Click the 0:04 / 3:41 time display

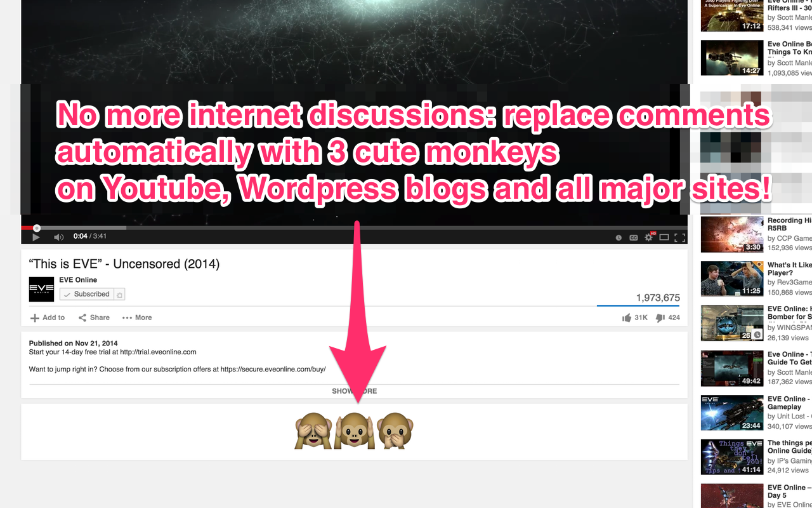pyautogui.click(x=90, y=236)
